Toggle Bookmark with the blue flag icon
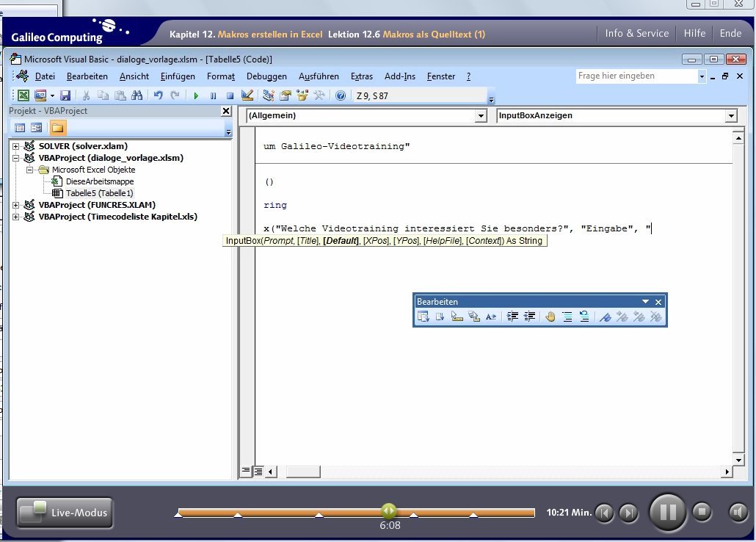The height and width of the screenshot is (542, 756). (605, 317)
